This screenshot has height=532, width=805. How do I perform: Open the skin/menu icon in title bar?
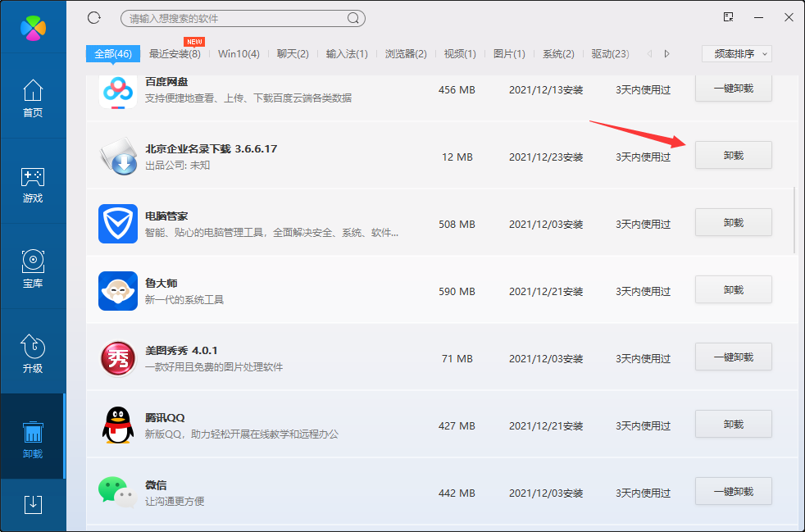[x=728, y=17]
